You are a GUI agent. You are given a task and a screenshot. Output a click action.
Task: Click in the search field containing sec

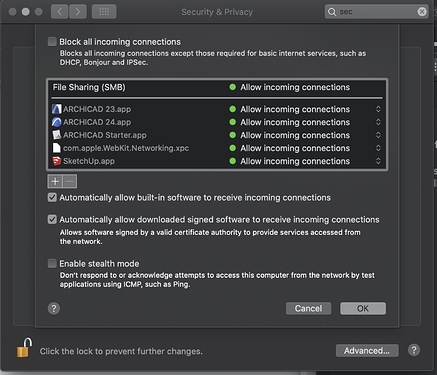(377, 12)
